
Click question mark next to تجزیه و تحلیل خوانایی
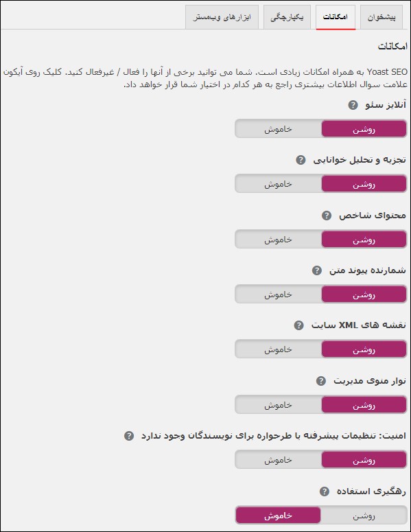(x=301, y=160)
